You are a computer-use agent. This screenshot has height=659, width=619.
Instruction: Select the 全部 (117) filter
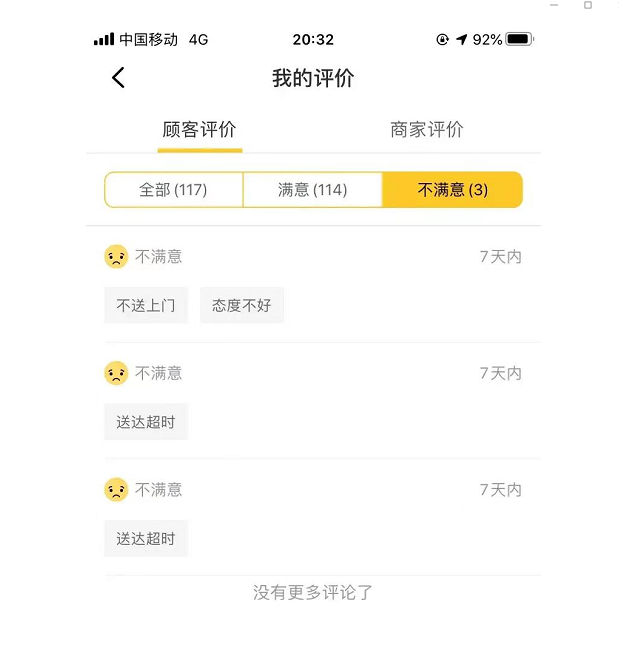[174, 190]
